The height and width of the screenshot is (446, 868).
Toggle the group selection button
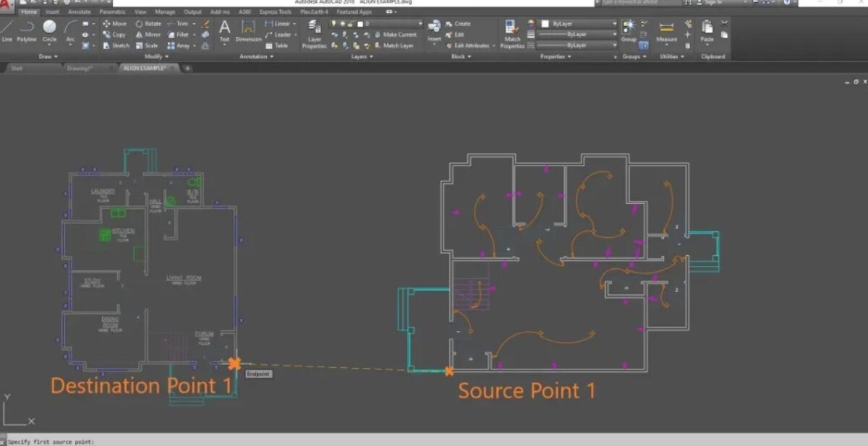point(644,45)
